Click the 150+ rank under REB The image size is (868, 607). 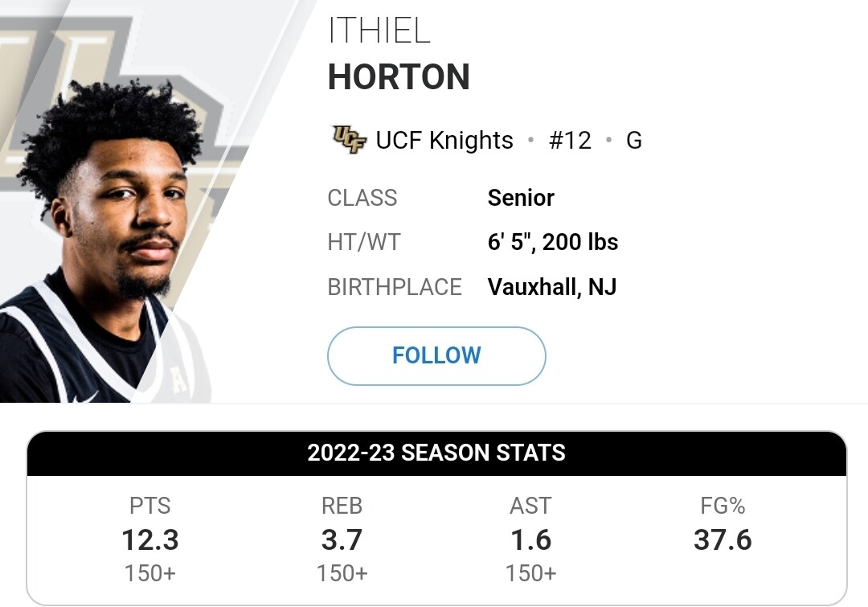pos(342,573)
